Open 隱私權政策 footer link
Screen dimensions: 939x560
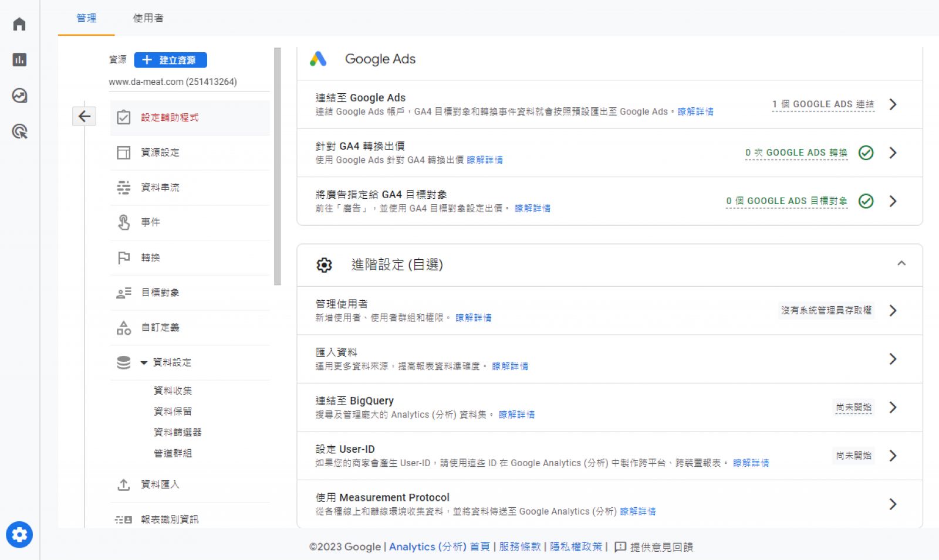pyautogui.click(x=576, y=547)
